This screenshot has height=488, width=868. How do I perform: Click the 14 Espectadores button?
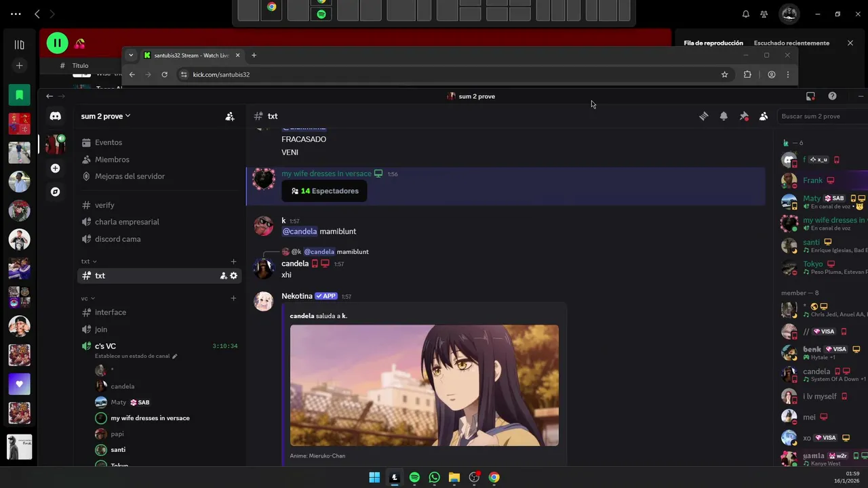pyautogui.click(x=325, y=191)
